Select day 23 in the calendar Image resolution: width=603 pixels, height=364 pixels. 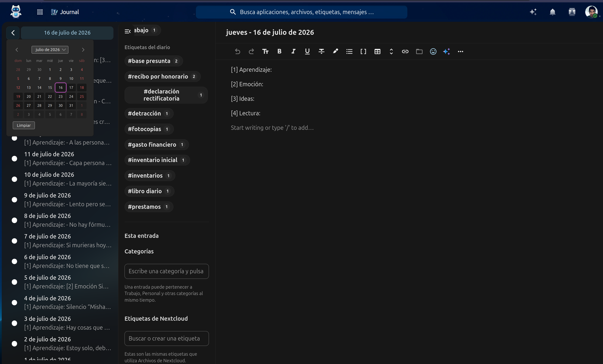60,97
